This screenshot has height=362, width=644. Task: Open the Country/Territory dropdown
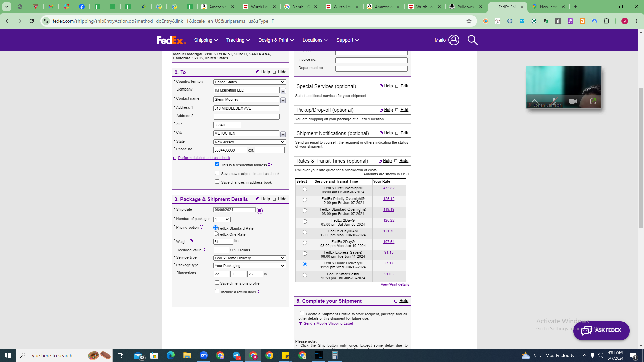point(250,82)
